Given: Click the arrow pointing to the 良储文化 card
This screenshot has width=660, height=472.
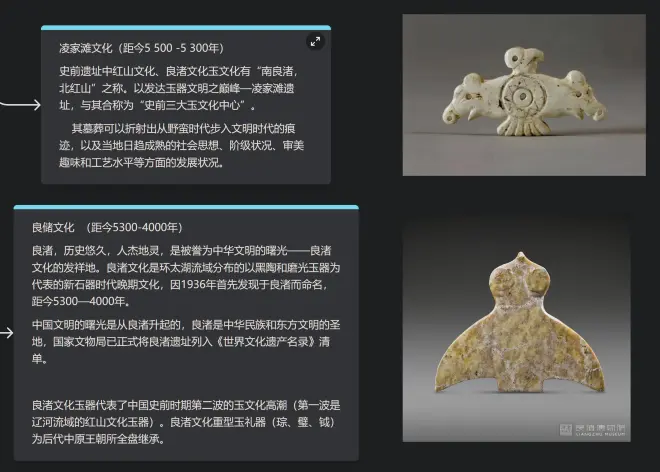Looking at the screenshot, I should pos(7,333).
